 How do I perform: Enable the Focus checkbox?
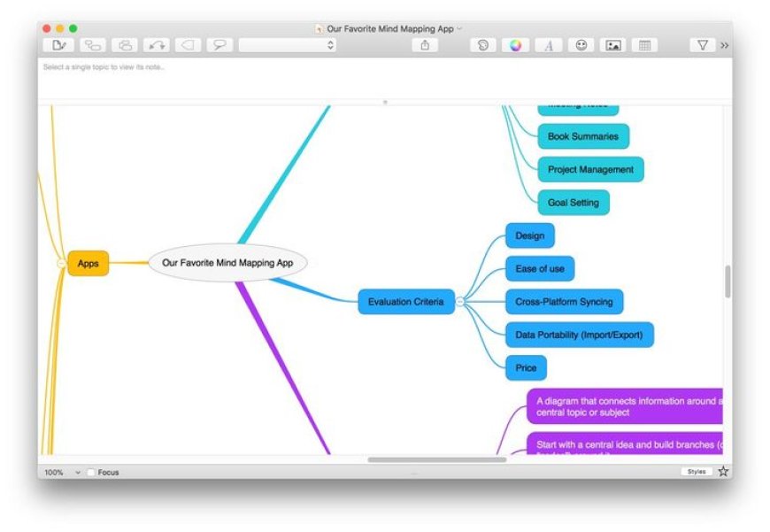click(91, 473)
